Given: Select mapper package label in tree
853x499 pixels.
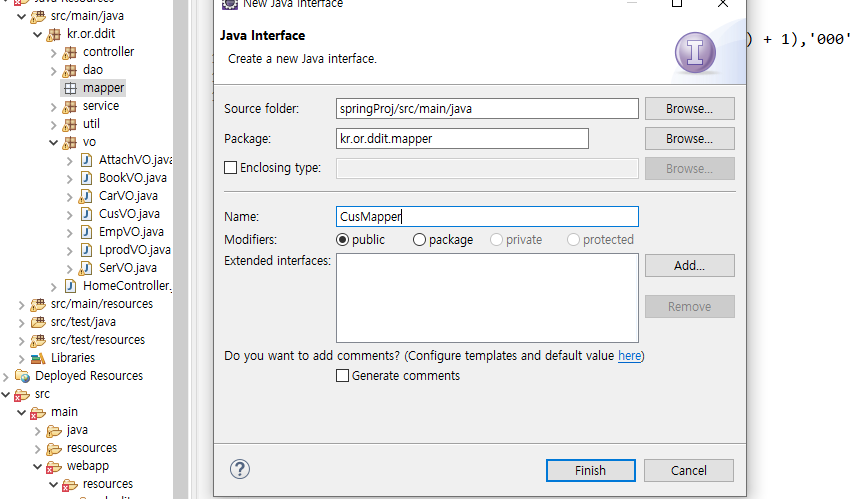Looking at the screenshot, I should click(x=103, y=88).
